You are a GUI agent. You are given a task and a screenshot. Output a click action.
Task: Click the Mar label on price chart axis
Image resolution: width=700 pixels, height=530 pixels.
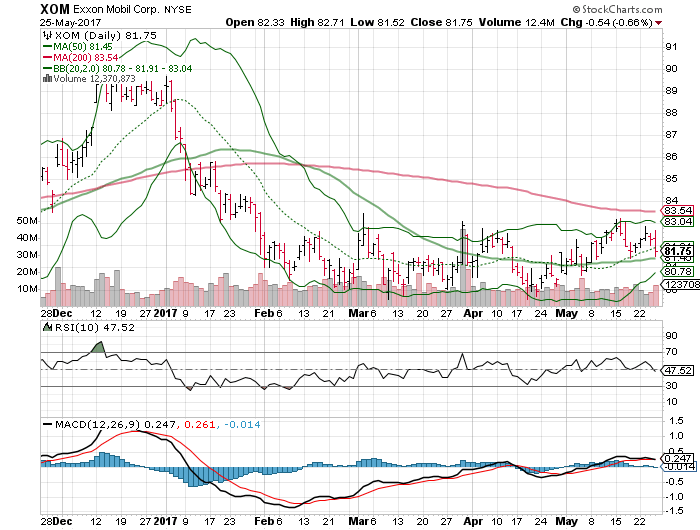pyautogui.click(x=358, y=313)
